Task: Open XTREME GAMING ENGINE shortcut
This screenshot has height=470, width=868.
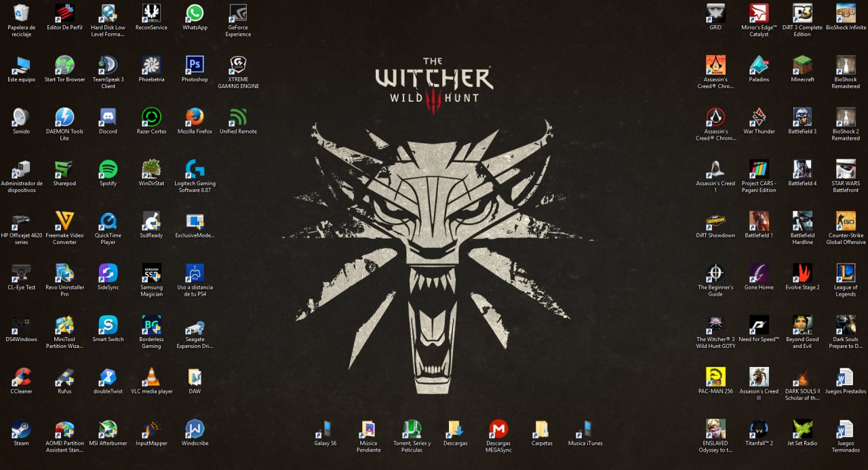Action: tap(238, 65)
